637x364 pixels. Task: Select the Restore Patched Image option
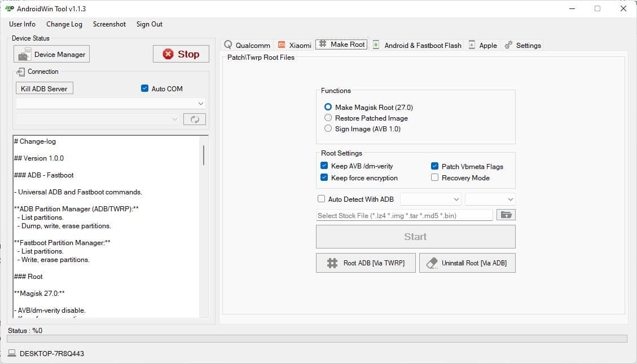click(x=328, y=118)
